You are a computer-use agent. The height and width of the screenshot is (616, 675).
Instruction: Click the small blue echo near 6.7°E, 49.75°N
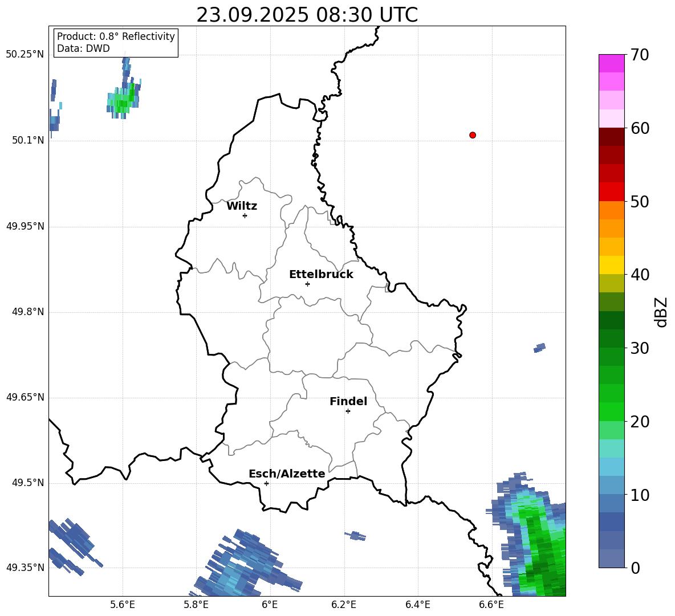click(539, 348)
